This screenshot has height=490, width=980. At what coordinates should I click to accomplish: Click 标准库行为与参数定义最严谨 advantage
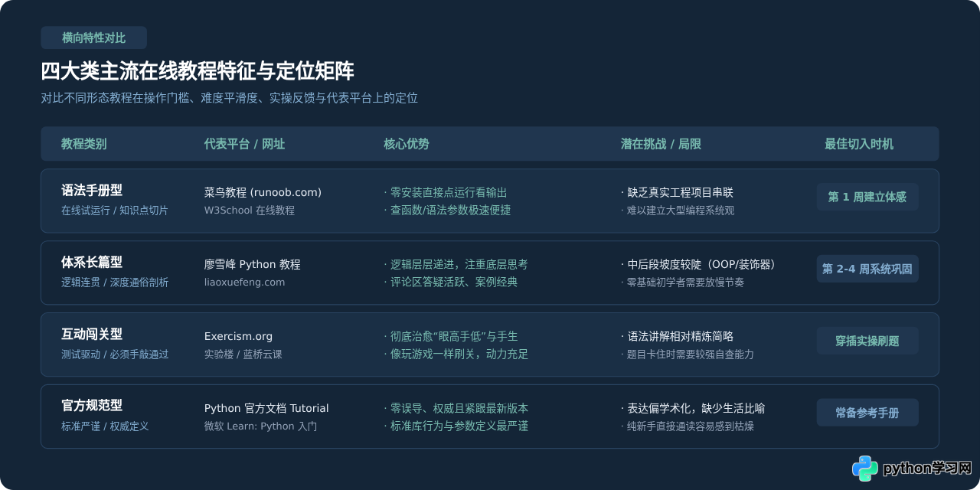tap(456, 426)
